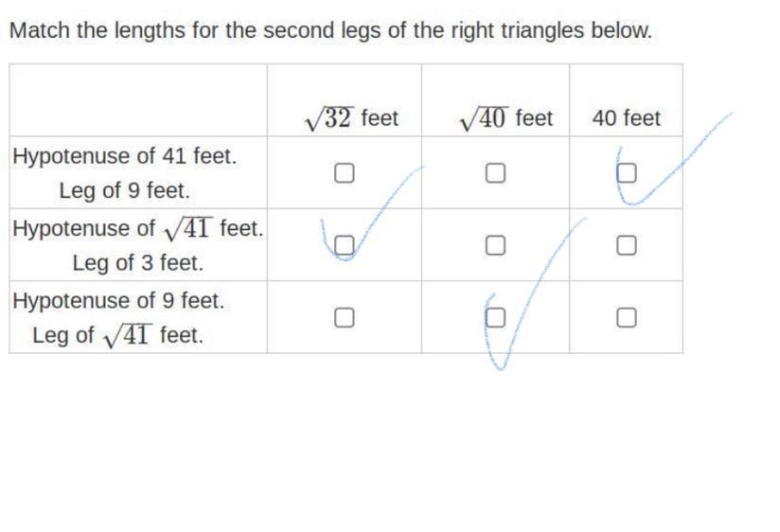Click the empty top-left table header cell
The height and width of the screenshot is (532, 780).
138,100
